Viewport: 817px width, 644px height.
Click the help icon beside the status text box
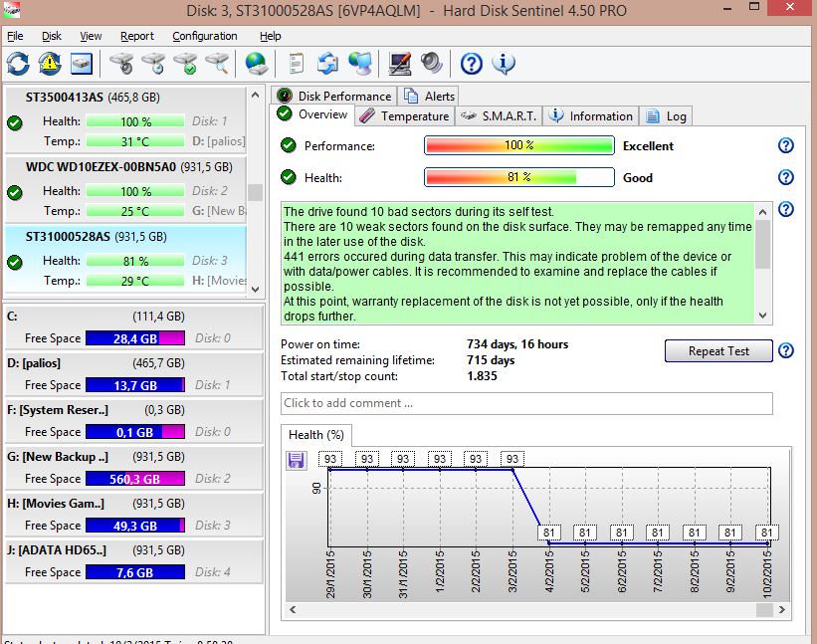[786, 209]
